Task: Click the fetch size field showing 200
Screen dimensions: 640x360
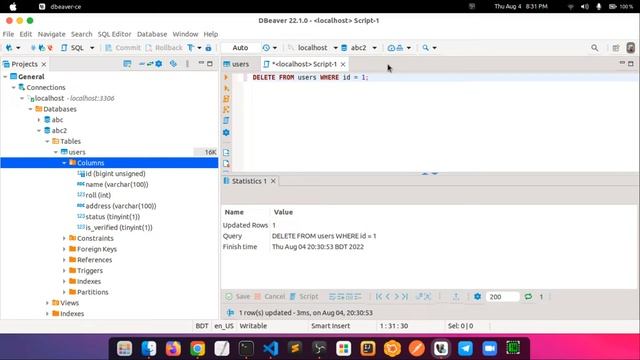Action: tap(502, 297)
